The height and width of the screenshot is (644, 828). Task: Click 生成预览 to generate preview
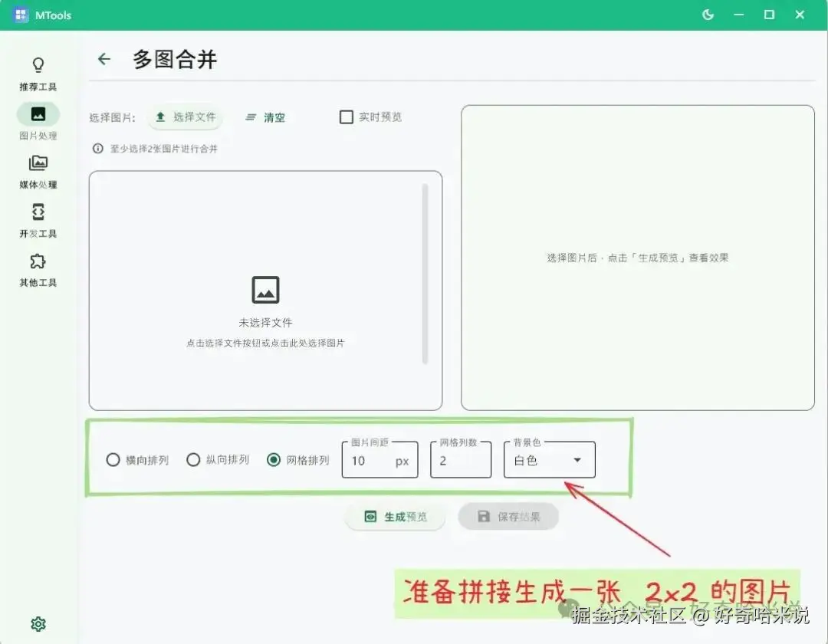click(x=395, y=517)
